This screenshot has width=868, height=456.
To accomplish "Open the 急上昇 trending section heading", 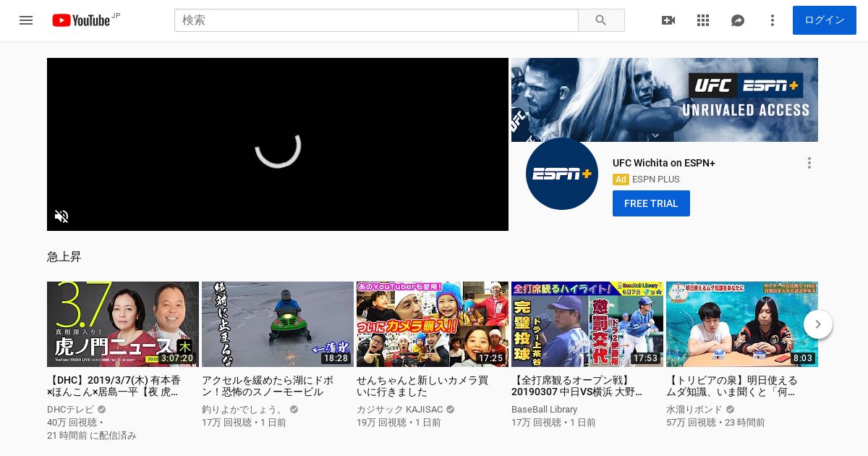I will 64,257.
